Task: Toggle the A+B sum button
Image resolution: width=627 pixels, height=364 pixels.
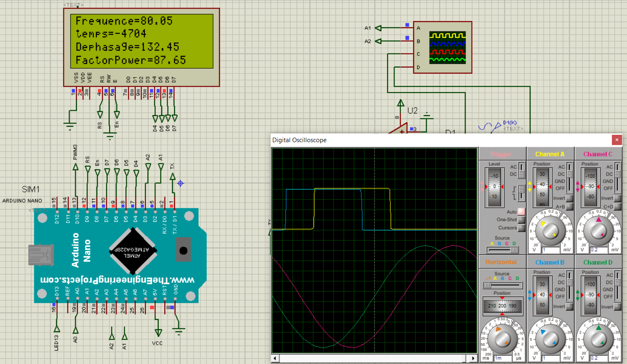Action: [x=569, y=207]
